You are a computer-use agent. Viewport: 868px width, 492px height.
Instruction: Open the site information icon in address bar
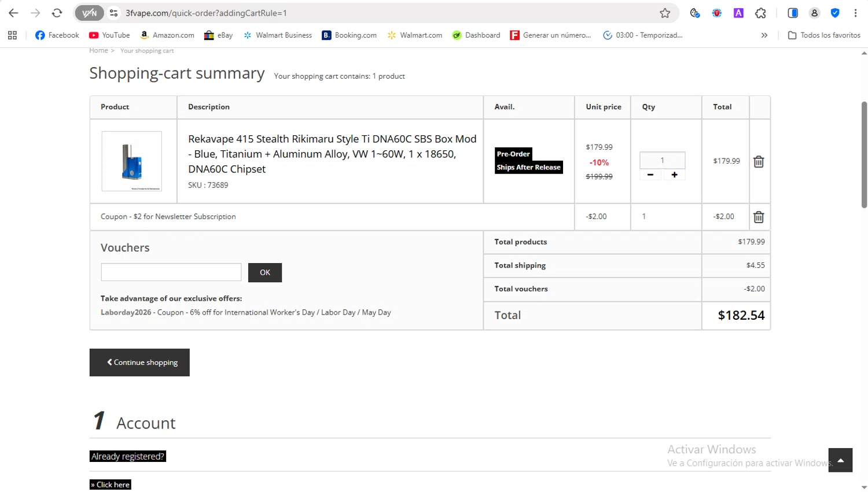tap(114, 13)
